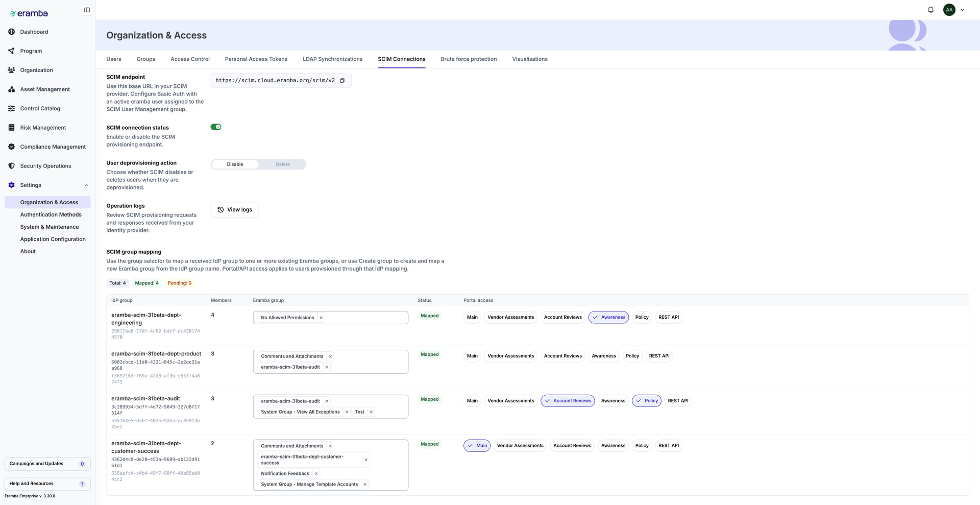Toggle REST API for audit group
980x505 pixels.
678,401
